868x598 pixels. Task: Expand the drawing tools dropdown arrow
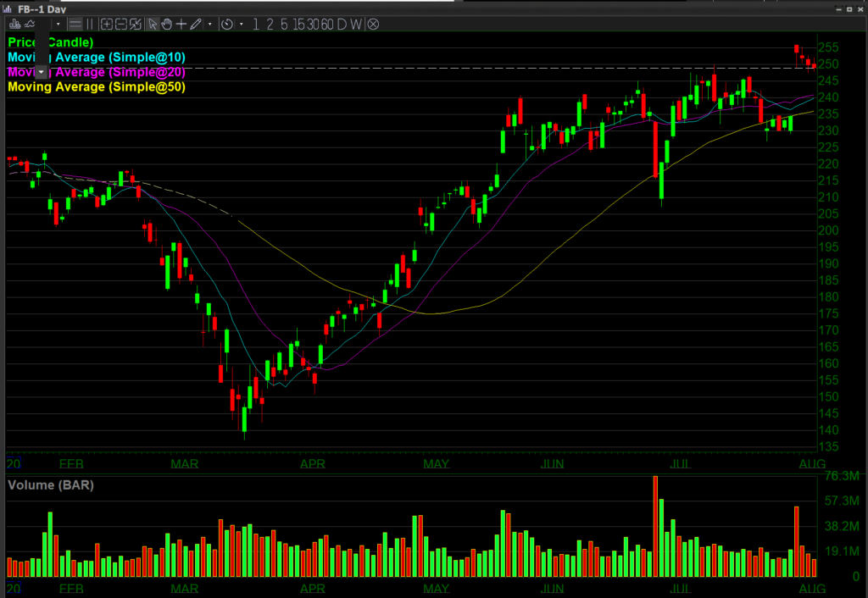coord(211,24)
